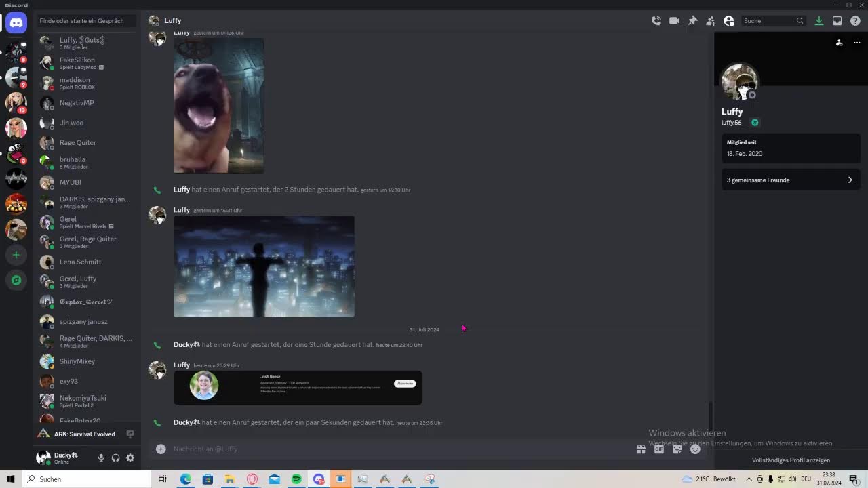Add friends to this DM

click(711, 21)
